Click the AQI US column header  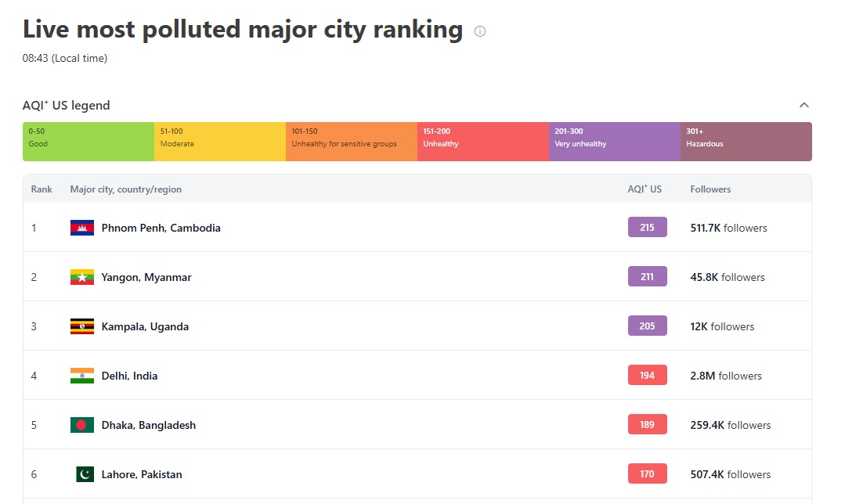click(x=645, y=189)
